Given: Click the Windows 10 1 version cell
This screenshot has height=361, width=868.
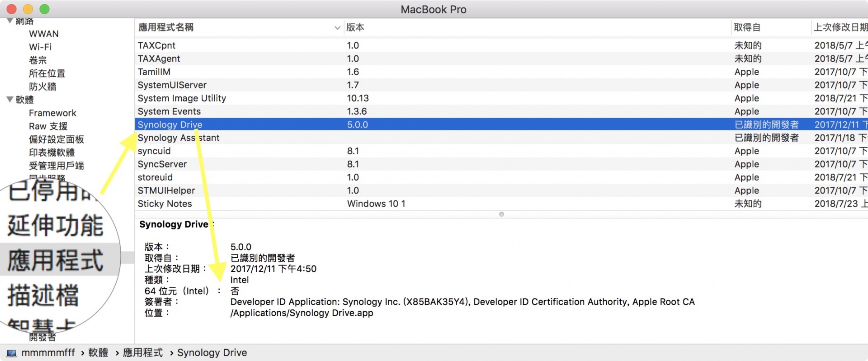Looking at the screenshot, I should click(x=376, y=204).
